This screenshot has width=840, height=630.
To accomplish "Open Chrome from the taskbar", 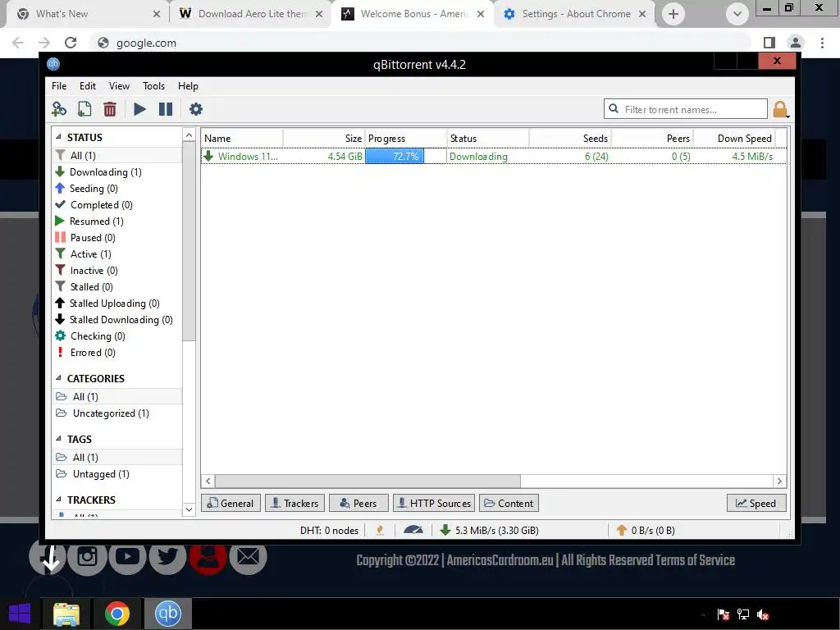I will pyautogui.click(x=117, y=614).
